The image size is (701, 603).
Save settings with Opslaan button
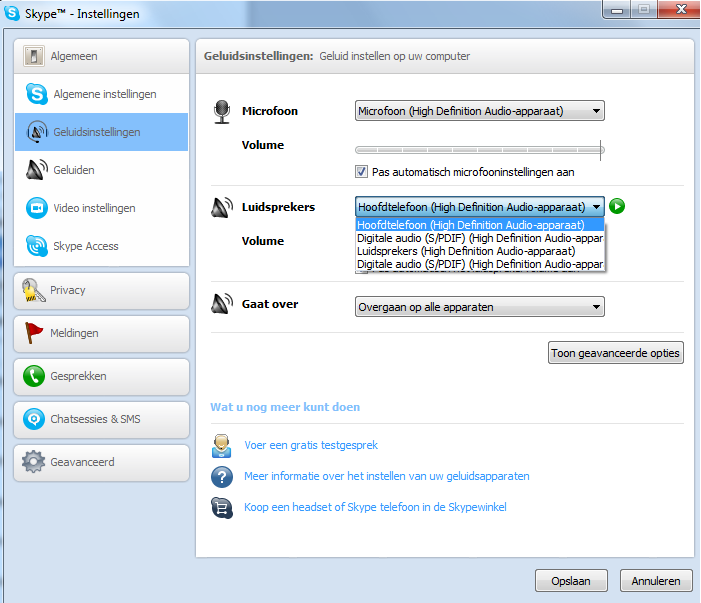tap(571, 581)
